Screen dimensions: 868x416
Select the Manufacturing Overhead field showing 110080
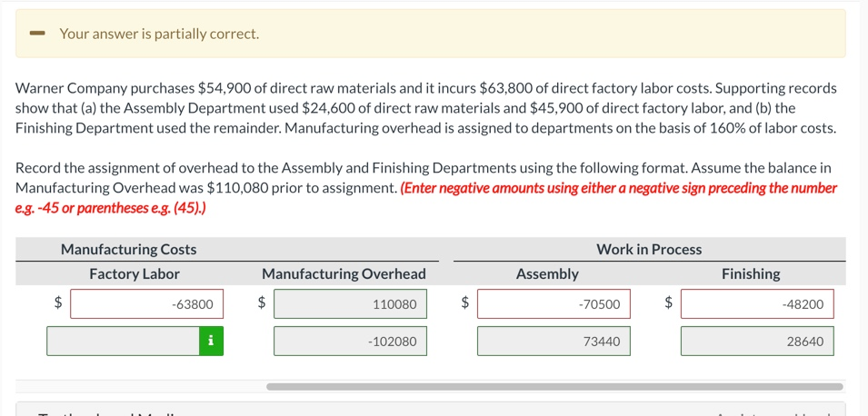click(351, 303)
